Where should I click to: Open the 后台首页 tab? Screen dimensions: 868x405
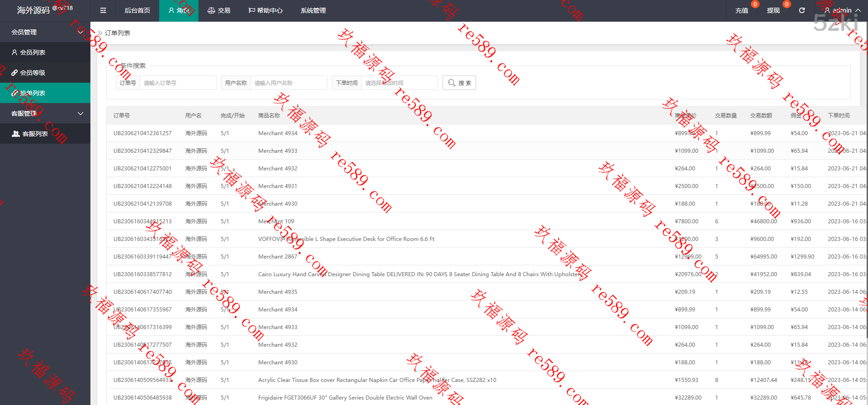(x=137, y=10)
